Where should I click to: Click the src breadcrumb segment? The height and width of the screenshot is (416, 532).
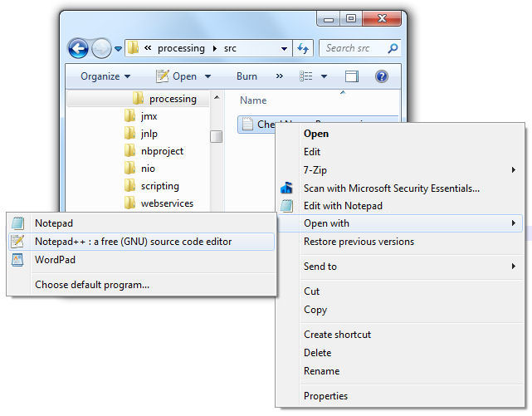click(230, 48)
